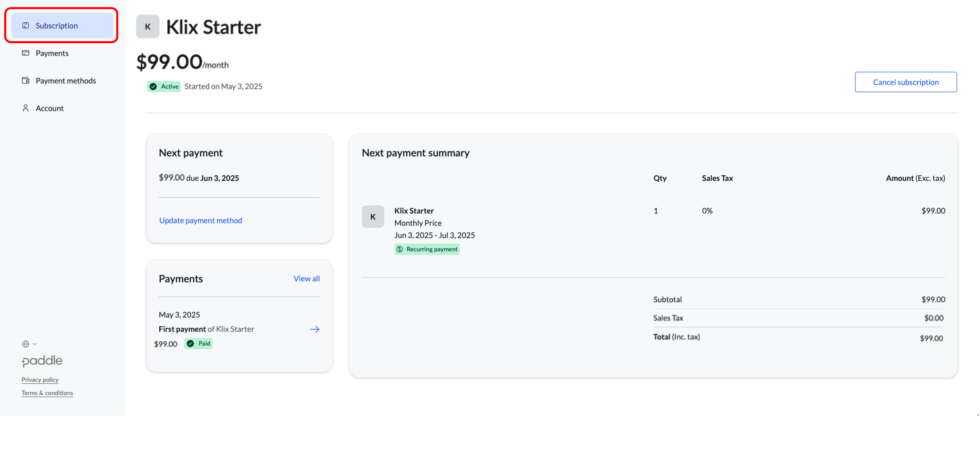Click the Cancel subscription button
This screenshot has width=980, height=473.
905,82
